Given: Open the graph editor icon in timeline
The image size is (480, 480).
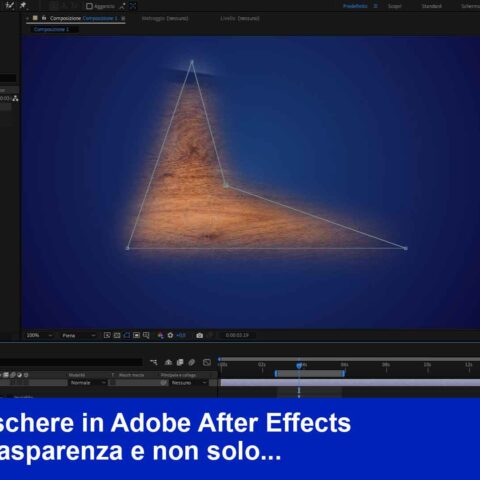Looking at the screenshot, I should coord(207,362).
